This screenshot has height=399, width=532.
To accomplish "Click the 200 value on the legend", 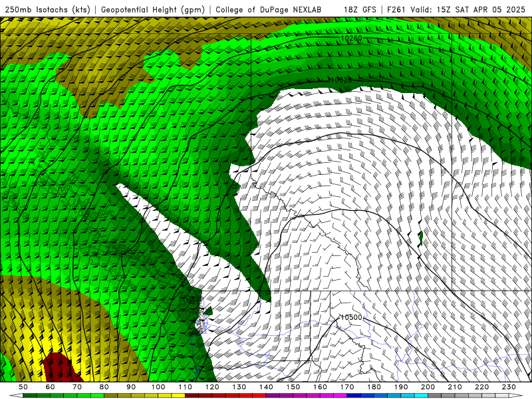I will tap(428, 387).
